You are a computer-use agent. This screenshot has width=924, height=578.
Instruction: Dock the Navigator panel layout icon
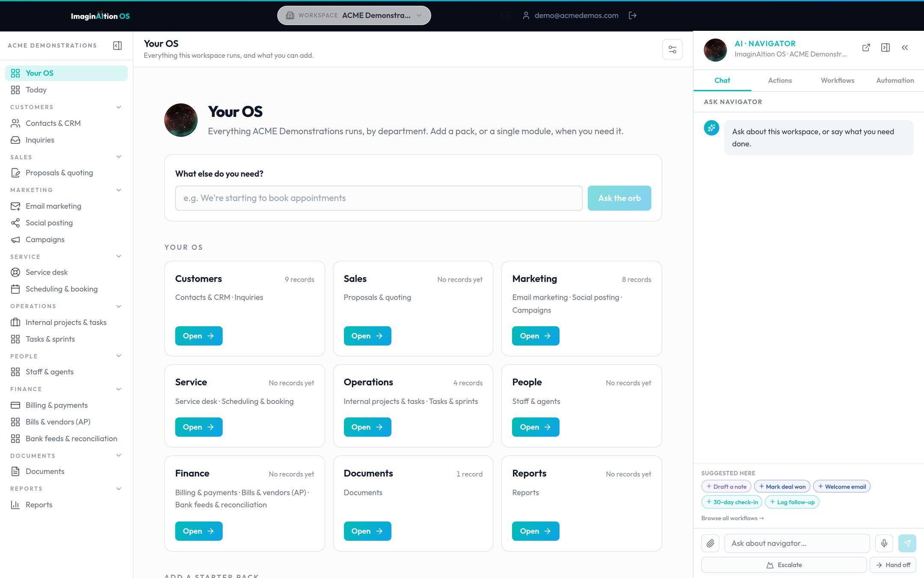885,48
